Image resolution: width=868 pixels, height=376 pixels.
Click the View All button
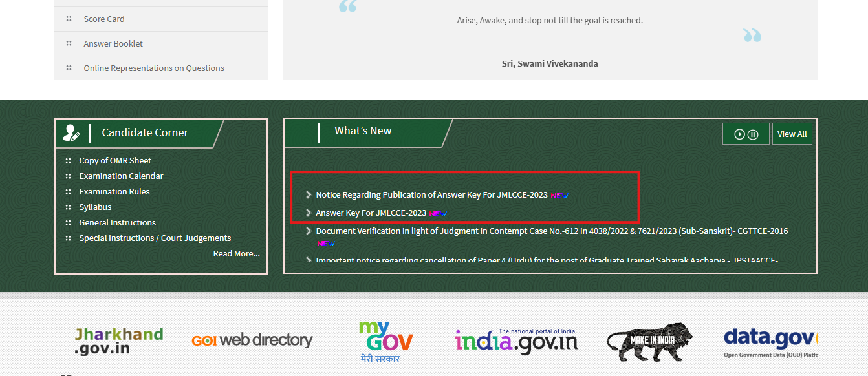pos(792,133)
